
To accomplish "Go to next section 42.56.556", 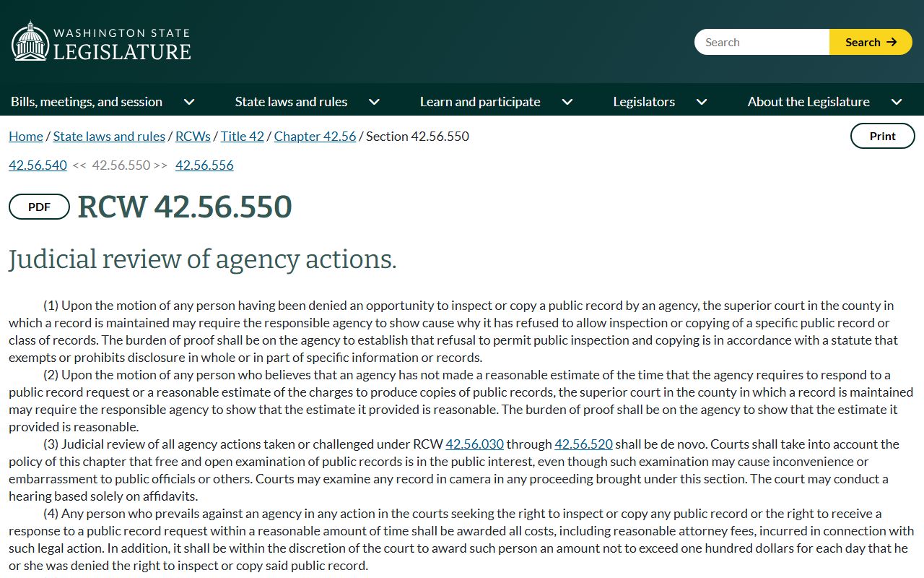I will point(204,165).
